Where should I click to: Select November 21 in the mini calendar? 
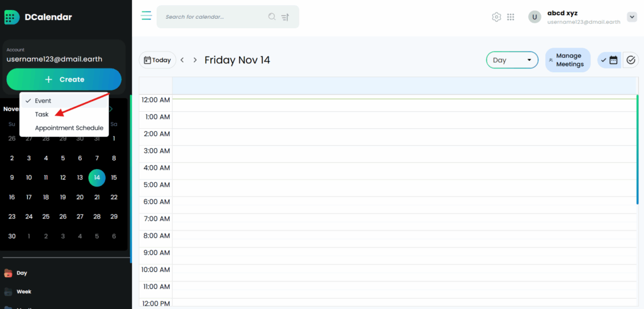coord(97,197)
